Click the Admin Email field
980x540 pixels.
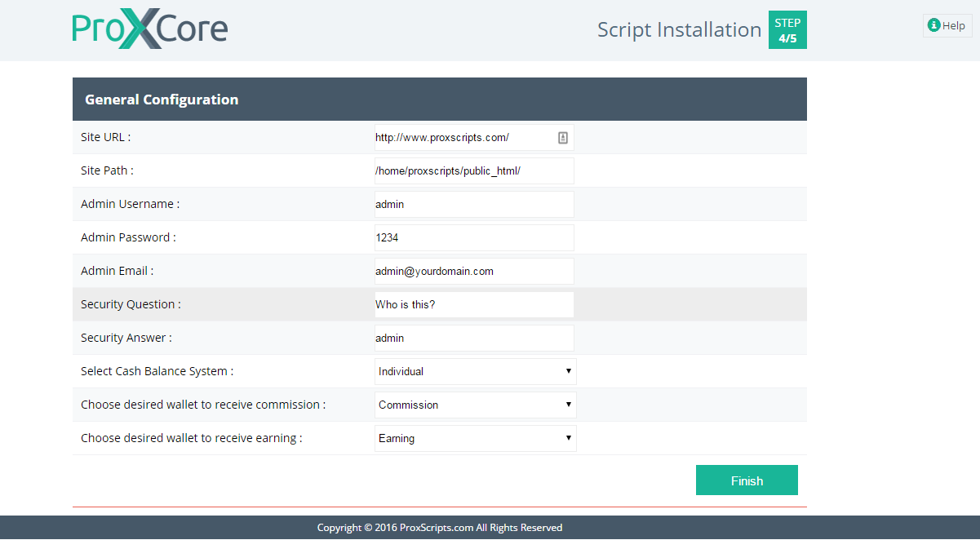pyautogui.click(x=474, y=272)
